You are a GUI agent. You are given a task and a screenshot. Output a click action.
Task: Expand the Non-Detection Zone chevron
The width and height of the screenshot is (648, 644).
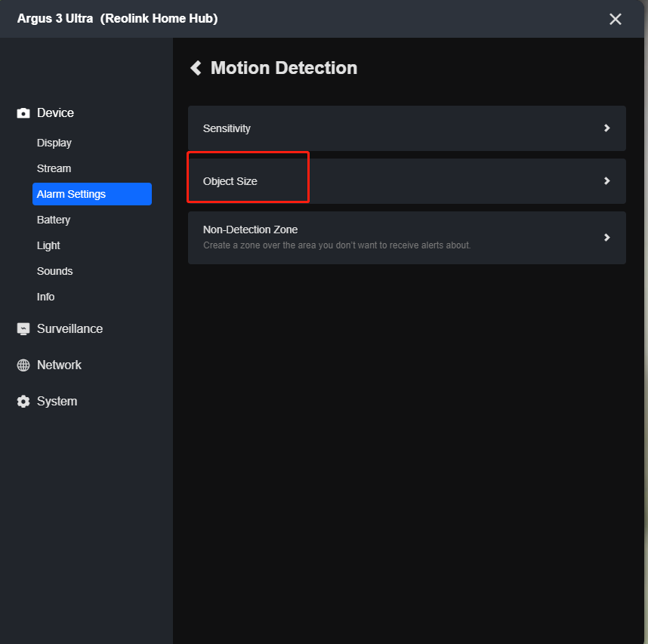606,238
